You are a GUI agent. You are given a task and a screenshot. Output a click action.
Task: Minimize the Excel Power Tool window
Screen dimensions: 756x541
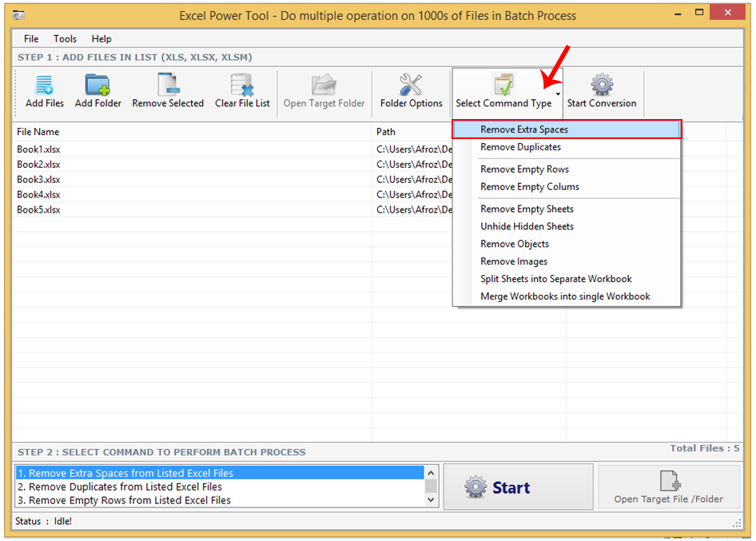coord(678,14)
